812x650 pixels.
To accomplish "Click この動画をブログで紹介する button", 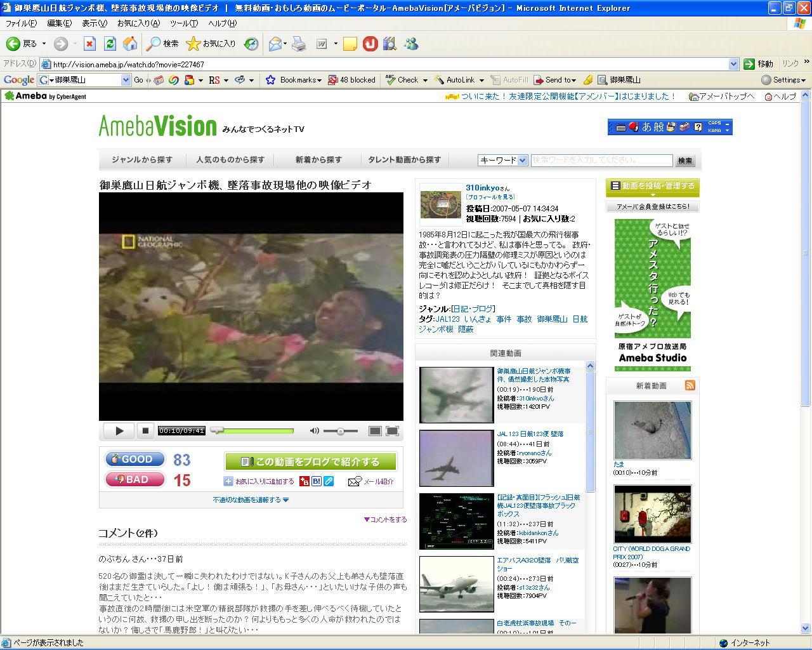I will pos(310,461).
